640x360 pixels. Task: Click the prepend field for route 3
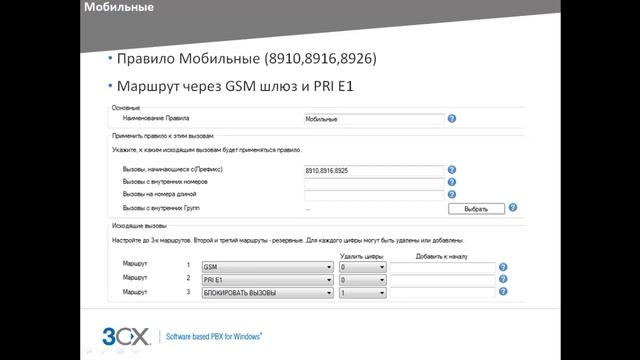443,293
